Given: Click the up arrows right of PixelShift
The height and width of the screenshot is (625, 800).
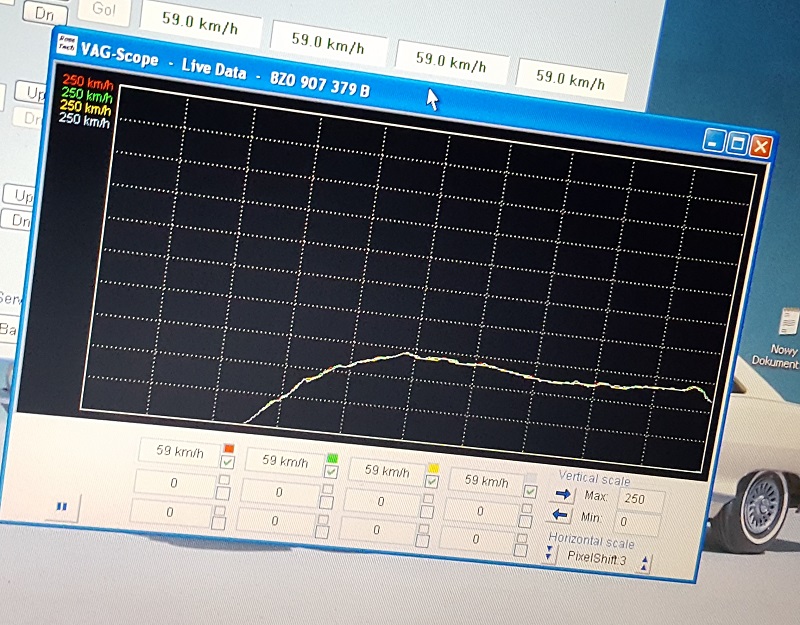Looking at the screenshot, I should [644, 563].
